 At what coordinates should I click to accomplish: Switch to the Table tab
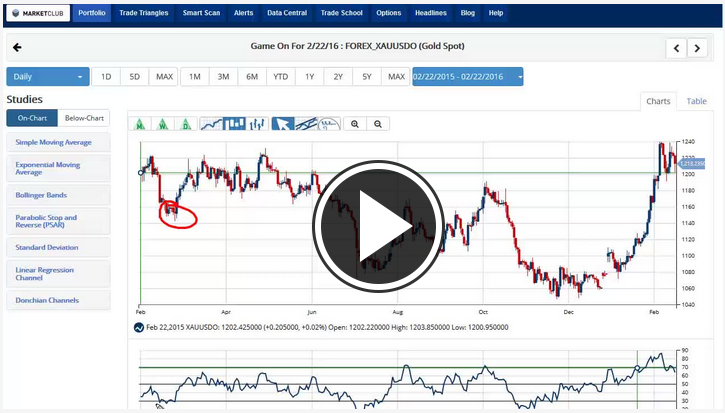click(696, 101)
